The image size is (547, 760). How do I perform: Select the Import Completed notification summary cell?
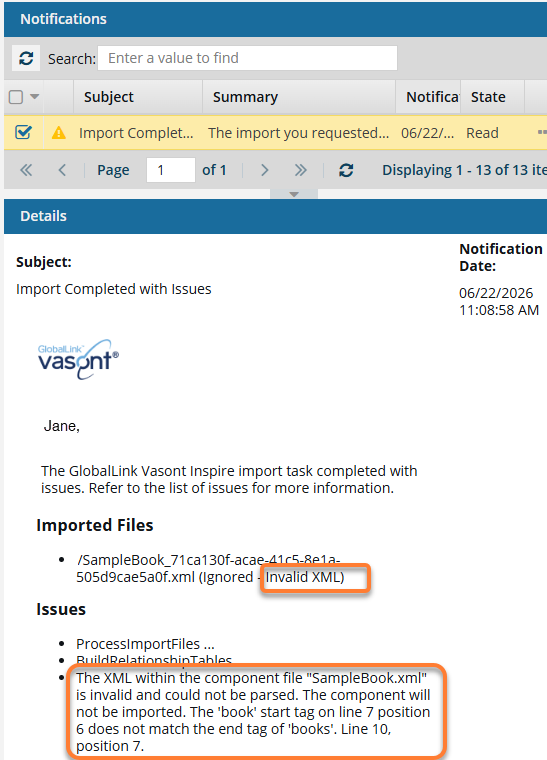click(298, 133)
